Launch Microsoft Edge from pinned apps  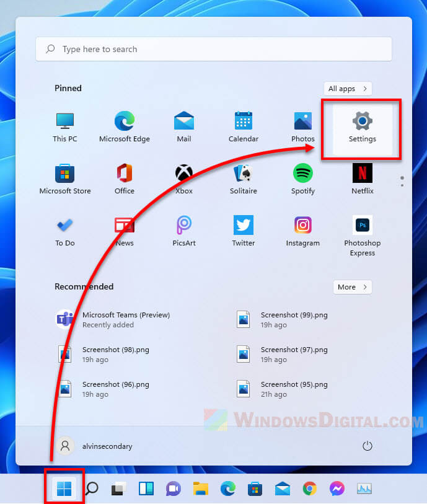tap(125, 127)
